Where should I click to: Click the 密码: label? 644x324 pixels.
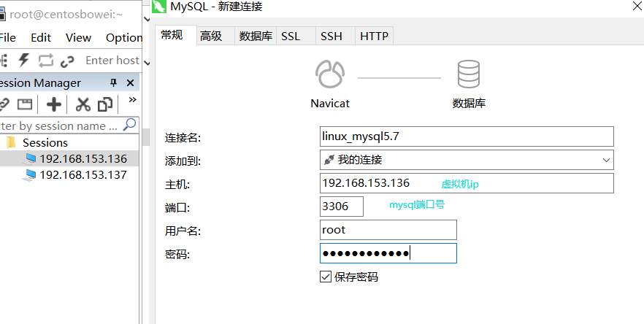(x=177, y=255)
